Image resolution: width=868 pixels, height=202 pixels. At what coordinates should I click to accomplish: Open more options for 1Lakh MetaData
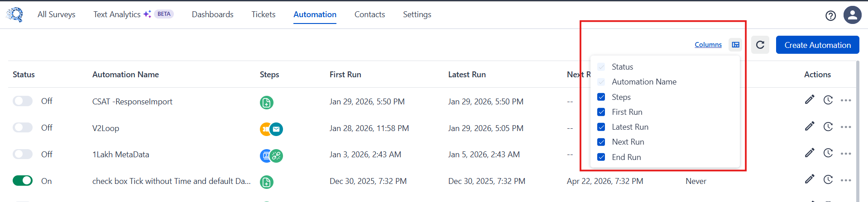tap(846, 154)
